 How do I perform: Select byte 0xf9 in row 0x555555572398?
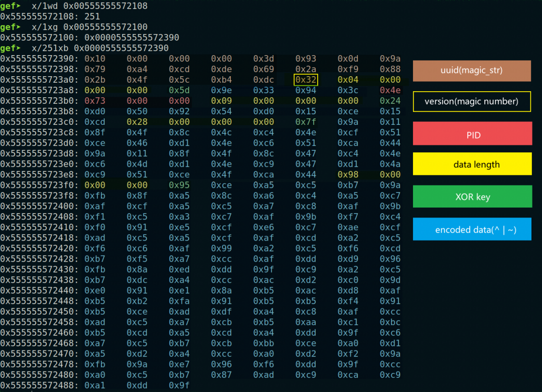348,69
